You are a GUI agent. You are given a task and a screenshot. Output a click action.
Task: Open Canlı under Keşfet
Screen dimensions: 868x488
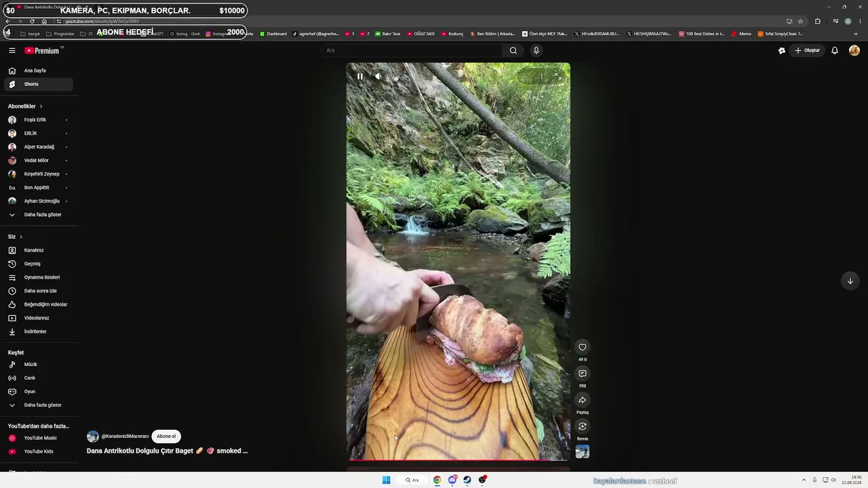pos(39,378)
